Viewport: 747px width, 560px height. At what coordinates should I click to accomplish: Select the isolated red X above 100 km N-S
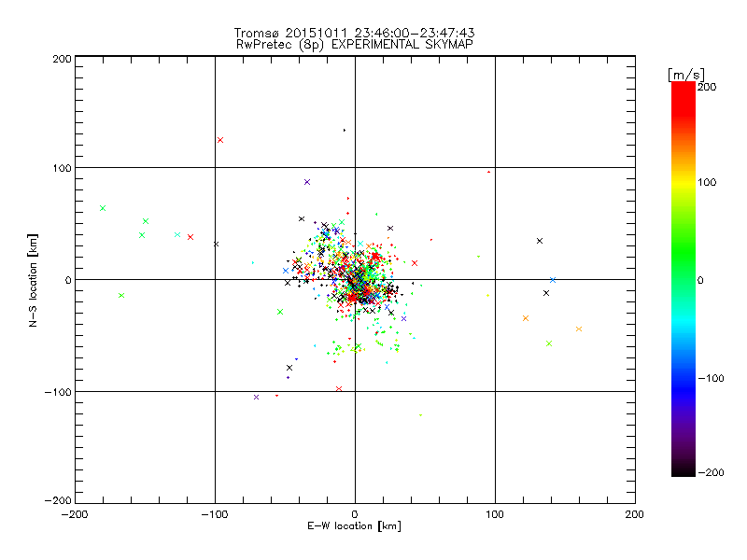(x=220, y=140)
